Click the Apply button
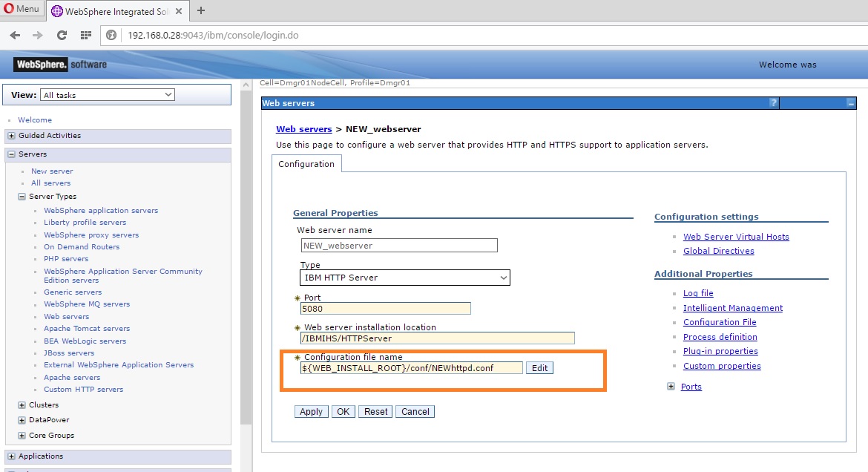 click(311, 411)
